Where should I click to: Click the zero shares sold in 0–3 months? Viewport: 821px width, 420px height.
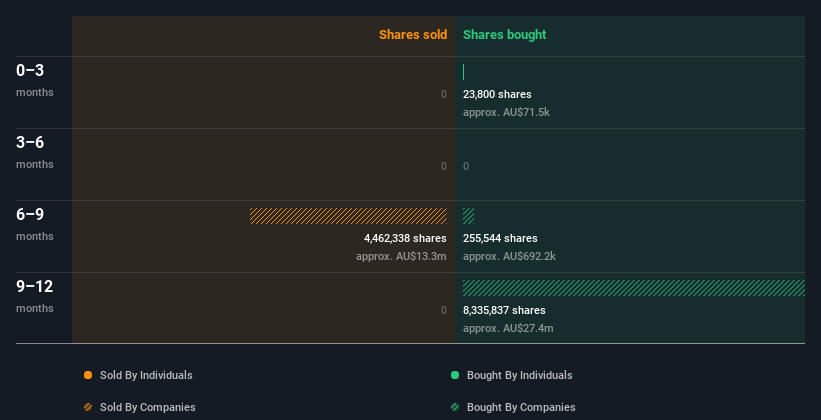(444, 94)
